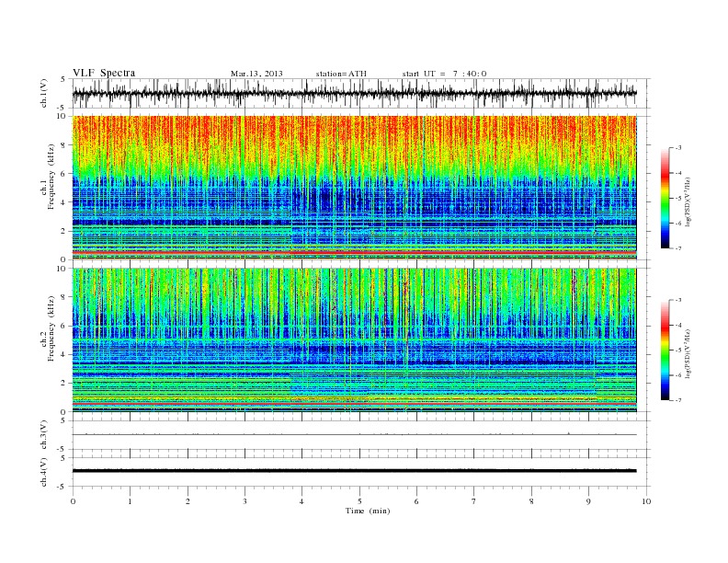Screen dimensions: 728x563
Task: Click time axis tick label "9" at bottom
Action: (x=588, y=501)
